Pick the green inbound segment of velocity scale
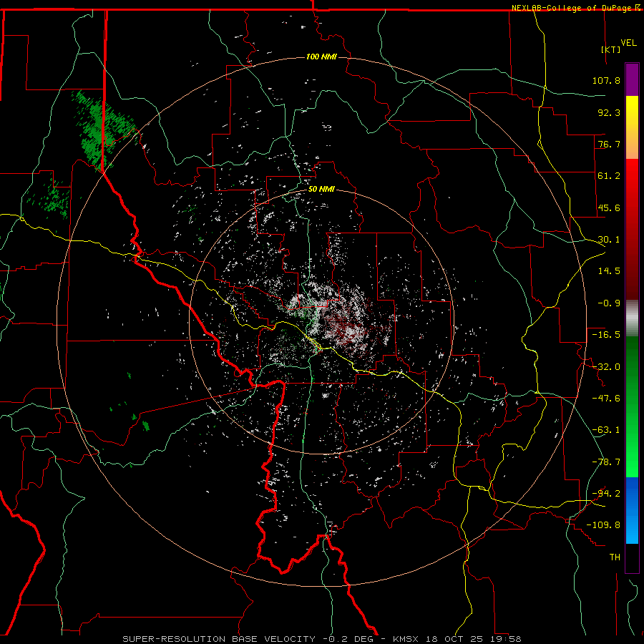The height and width of the screenshot is (644, 644). pos(632,406)
